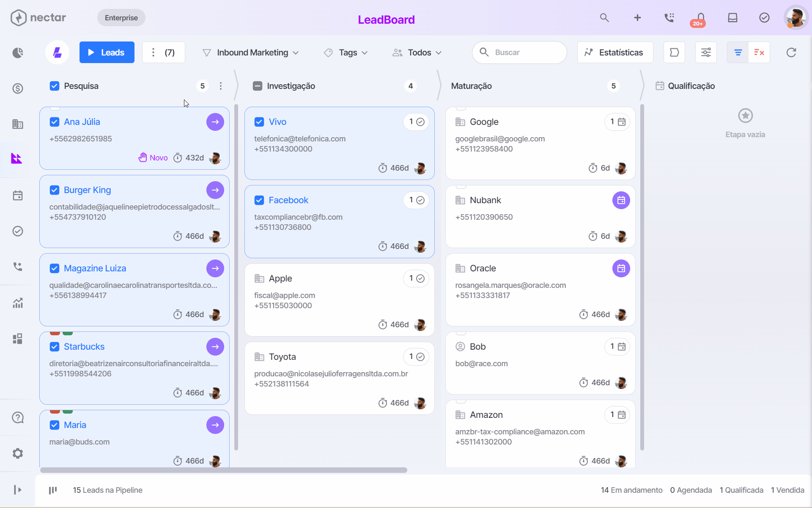This screenshot has height=508, width=812.
Task: Click the phone dialer icon in top bar
Action: (x=669, y=18)
